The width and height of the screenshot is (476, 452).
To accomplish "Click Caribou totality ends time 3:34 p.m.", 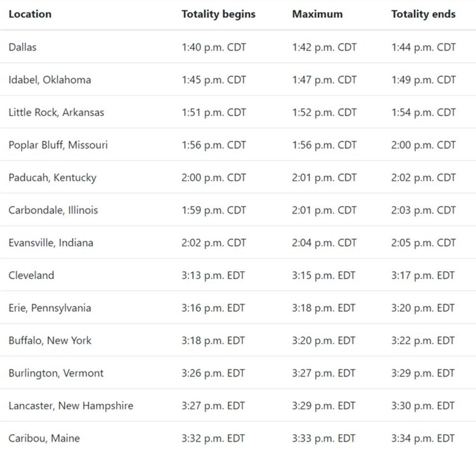I will [x=423, y=438].
